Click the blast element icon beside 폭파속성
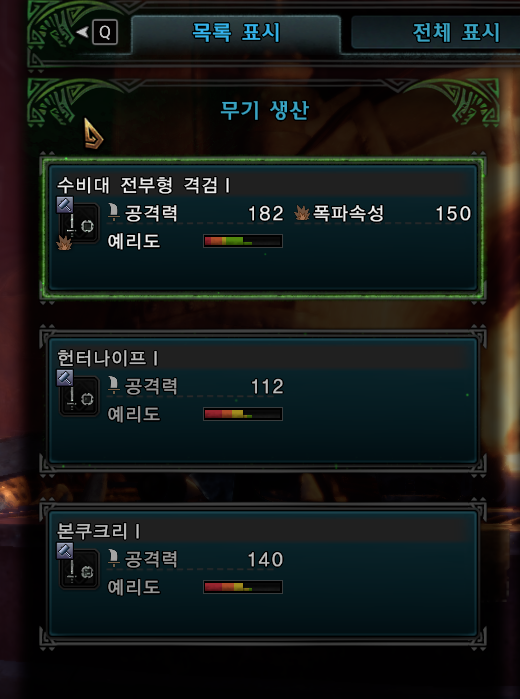The height and width of the screenshot is (699, 520). click(302, 214)
